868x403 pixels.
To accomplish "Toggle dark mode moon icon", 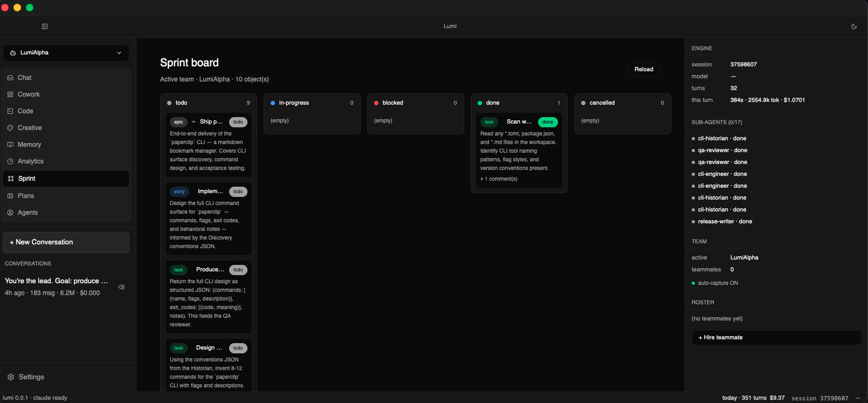I will (854, 26).
